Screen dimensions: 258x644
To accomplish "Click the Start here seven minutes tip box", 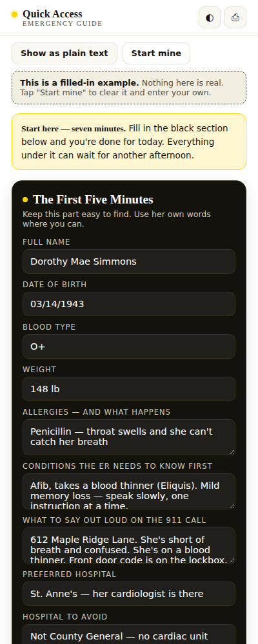I will click(129, 142).
